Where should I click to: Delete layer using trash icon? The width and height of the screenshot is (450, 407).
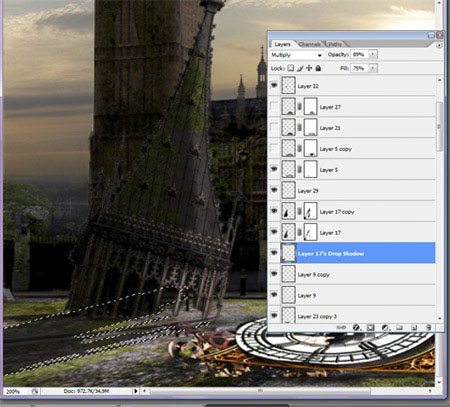coord(429,328)
